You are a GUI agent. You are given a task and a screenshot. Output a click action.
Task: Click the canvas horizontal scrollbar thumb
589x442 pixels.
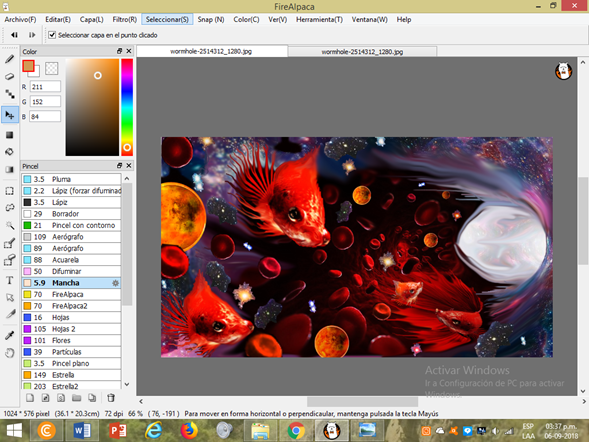[x=362, y=401]
